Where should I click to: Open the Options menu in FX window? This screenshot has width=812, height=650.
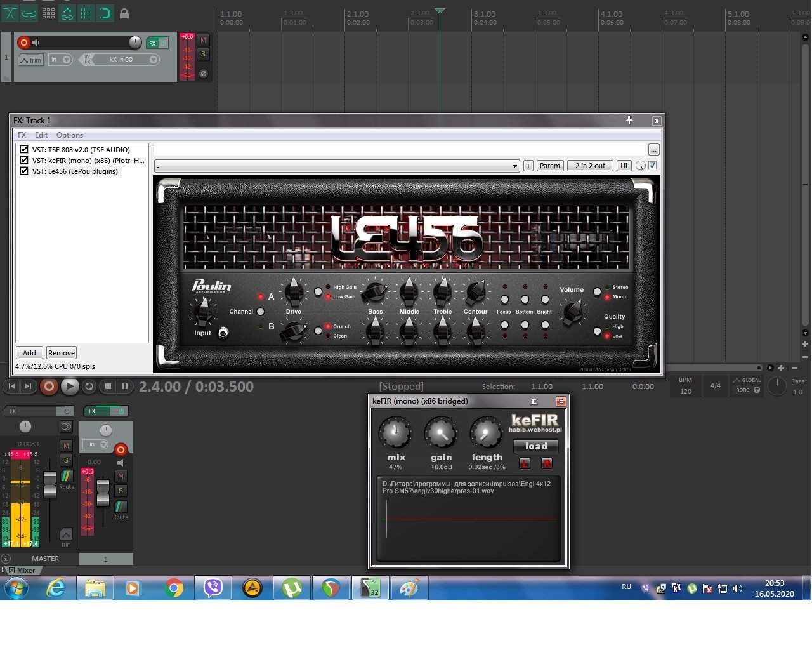70,135
